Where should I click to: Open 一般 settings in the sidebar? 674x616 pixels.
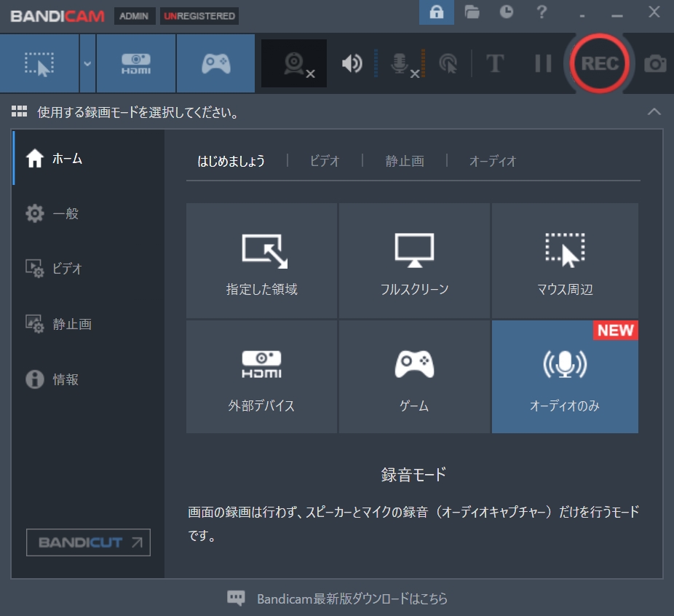click(x=62, y=213)
